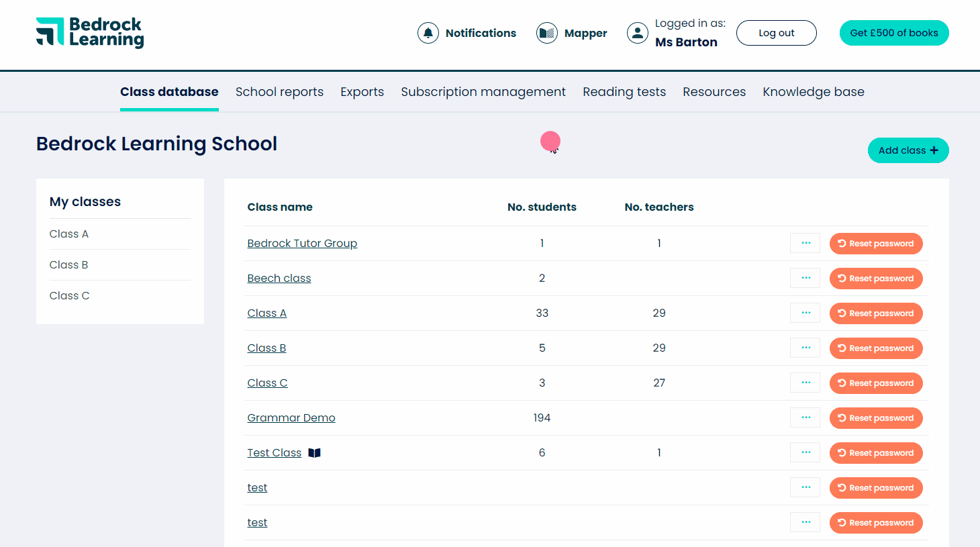Reset password for Test Class
Screen dimensions: 980x547
876,453
